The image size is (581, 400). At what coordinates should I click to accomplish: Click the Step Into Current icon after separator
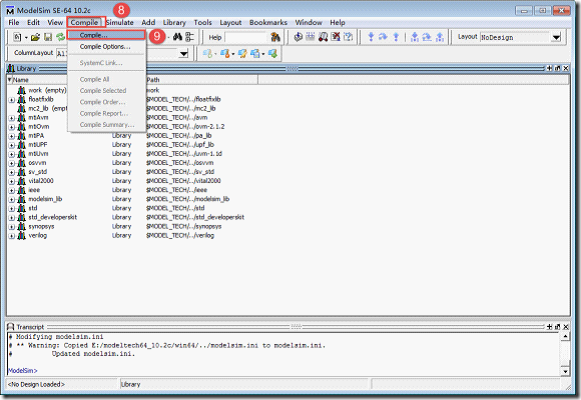pos(415,37)
